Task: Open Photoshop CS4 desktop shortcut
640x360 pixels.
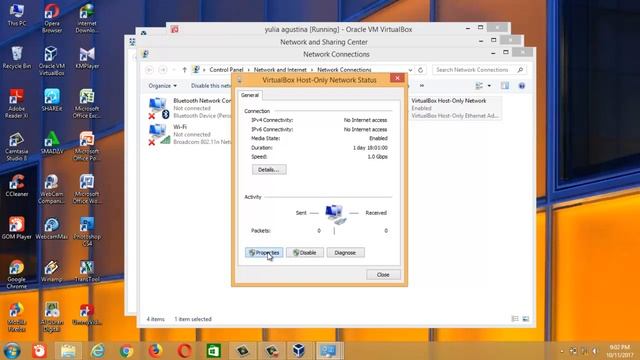Action: [87, 231]
